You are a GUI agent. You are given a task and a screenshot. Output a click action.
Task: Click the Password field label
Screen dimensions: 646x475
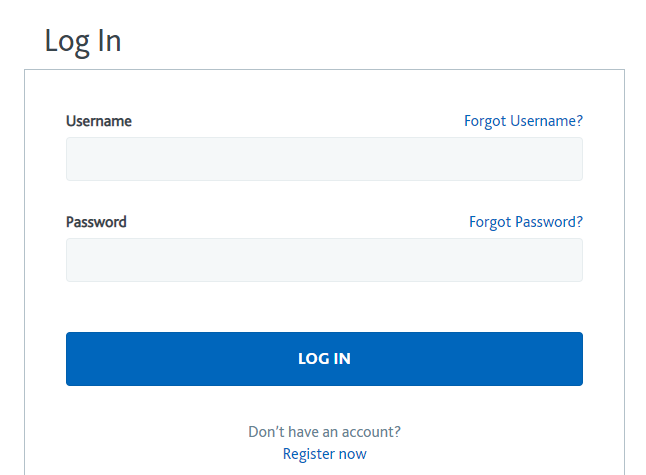[x=96, y=222]
